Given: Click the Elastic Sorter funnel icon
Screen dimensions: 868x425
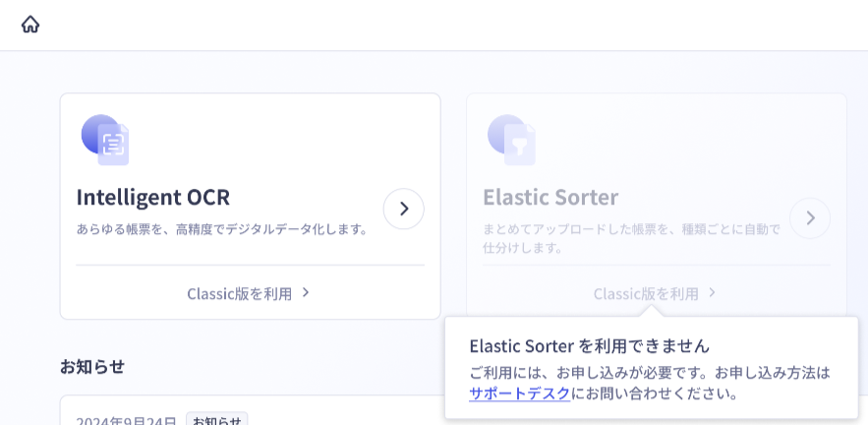Looking at the screenshot, I should (x=511, y=140).
